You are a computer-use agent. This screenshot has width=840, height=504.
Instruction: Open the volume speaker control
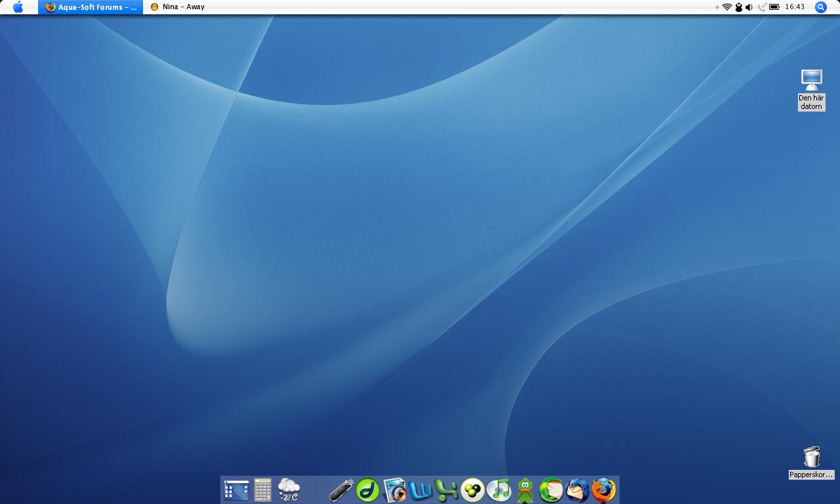[x=749, y=7]
